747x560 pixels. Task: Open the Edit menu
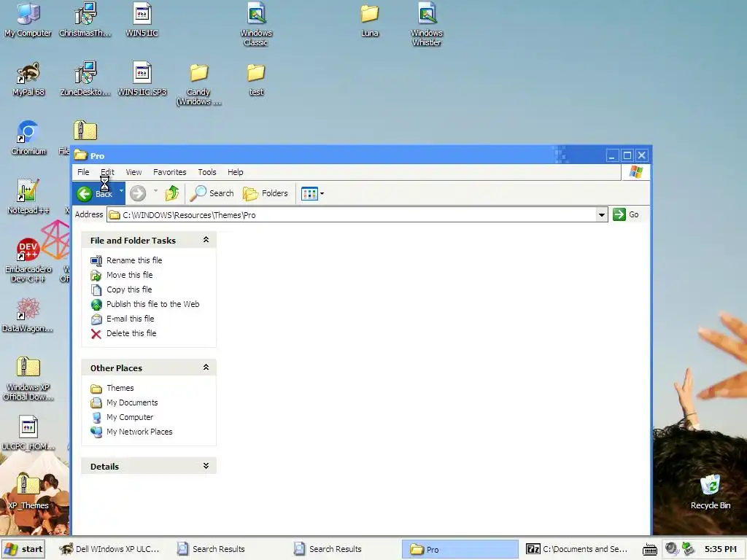tap(108, 172)
